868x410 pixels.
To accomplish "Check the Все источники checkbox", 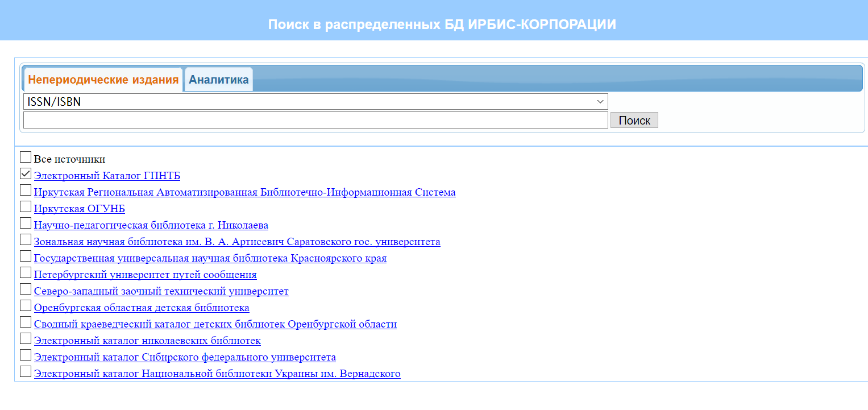I will point(26,157).
